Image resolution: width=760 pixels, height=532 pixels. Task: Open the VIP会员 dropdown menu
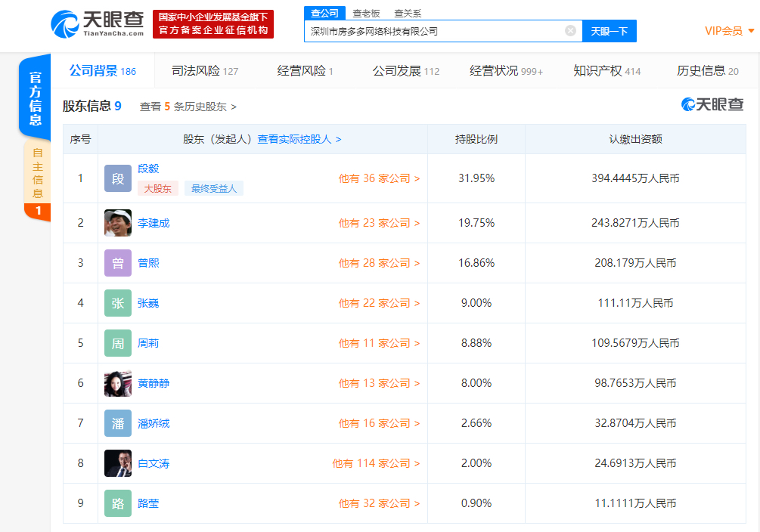(x=730, y=31)
